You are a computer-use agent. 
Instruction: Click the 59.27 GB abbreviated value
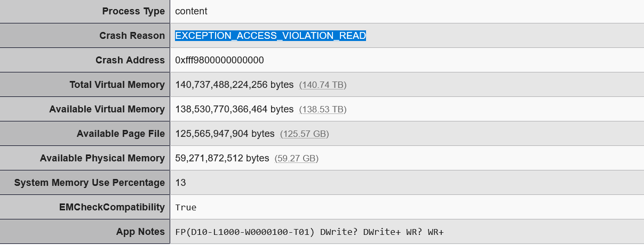coord(296,158)
